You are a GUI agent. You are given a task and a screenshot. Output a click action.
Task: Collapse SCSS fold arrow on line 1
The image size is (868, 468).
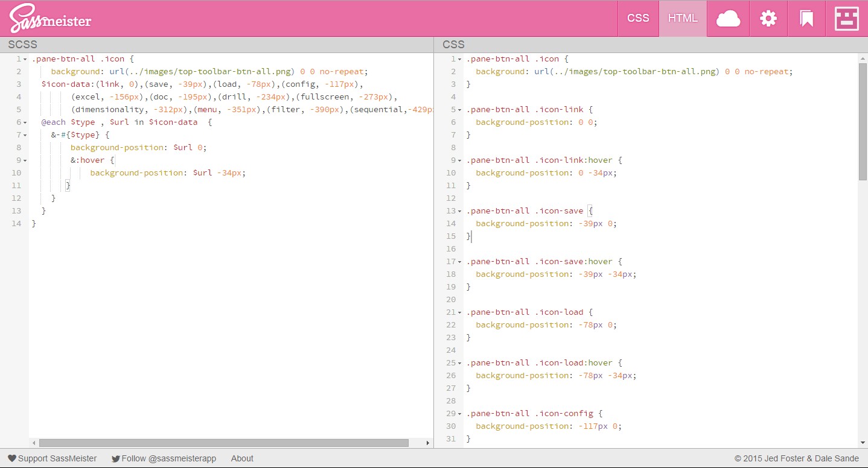coord(25,59)
